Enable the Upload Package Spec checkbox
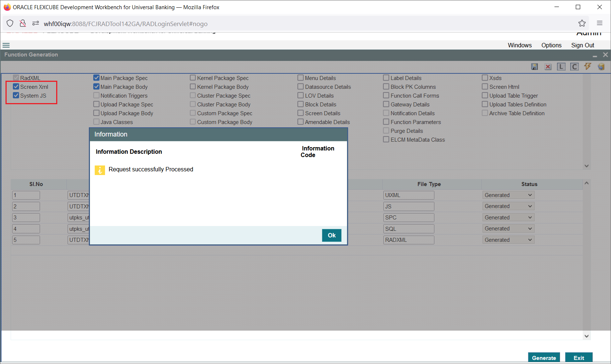This screenshot has height=364, width=611. pyautogui.click(x=97, y=104)
